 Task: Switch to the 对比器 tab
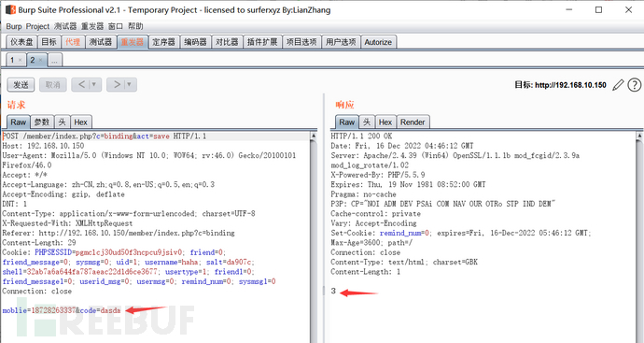click(x=227, y=42)
